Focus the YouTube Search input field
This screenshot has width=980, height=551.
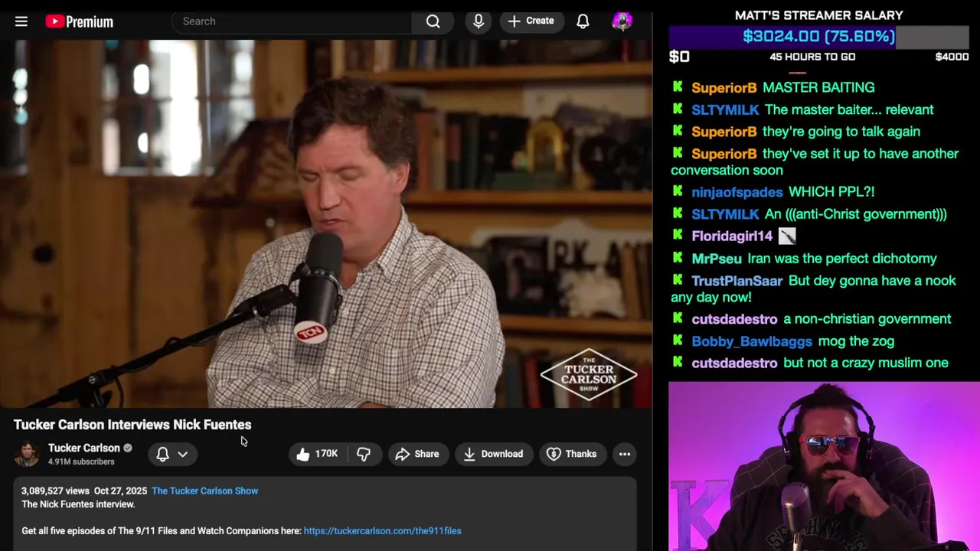point(292,21)
